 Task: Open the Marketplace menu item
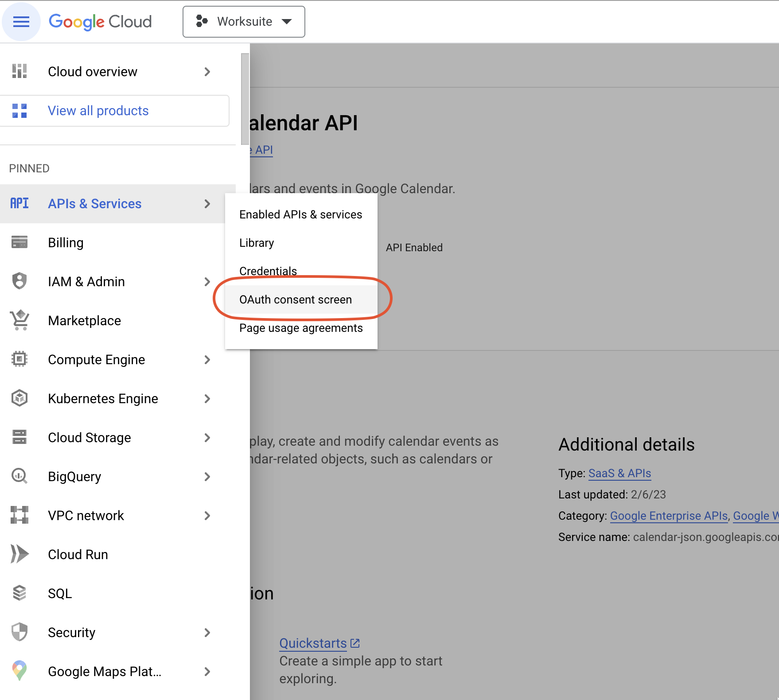point(118,321)
